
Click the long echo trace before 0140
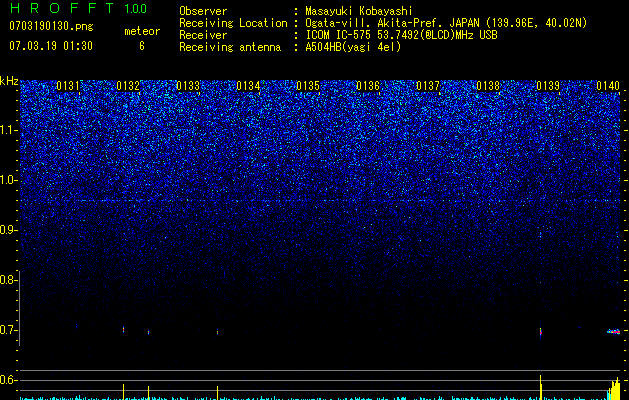[613, 331]
